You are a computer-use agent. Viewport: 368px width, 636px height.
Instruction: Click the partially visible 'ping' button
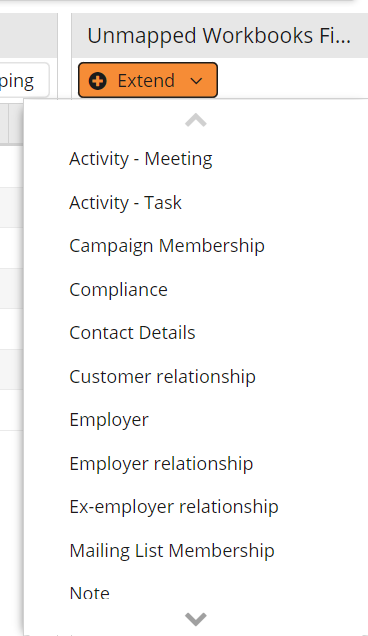(24, 80)
